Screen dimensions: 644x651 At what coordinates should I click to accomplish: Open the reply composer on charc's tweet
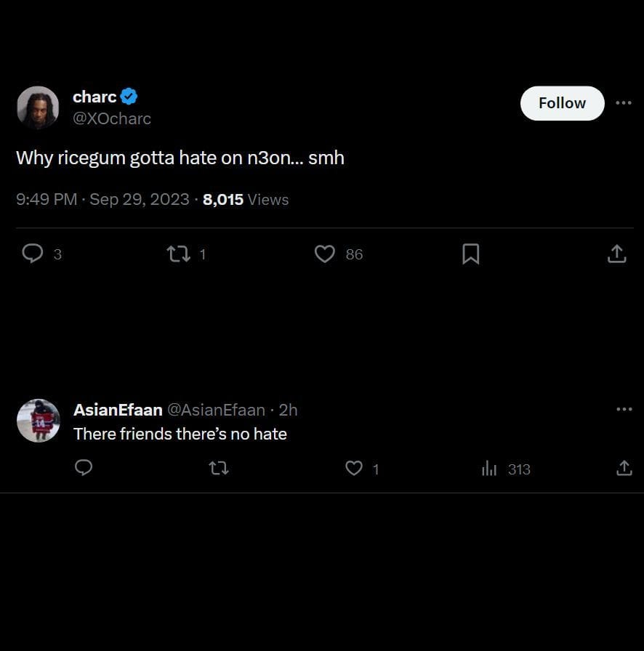coord(33,254)
